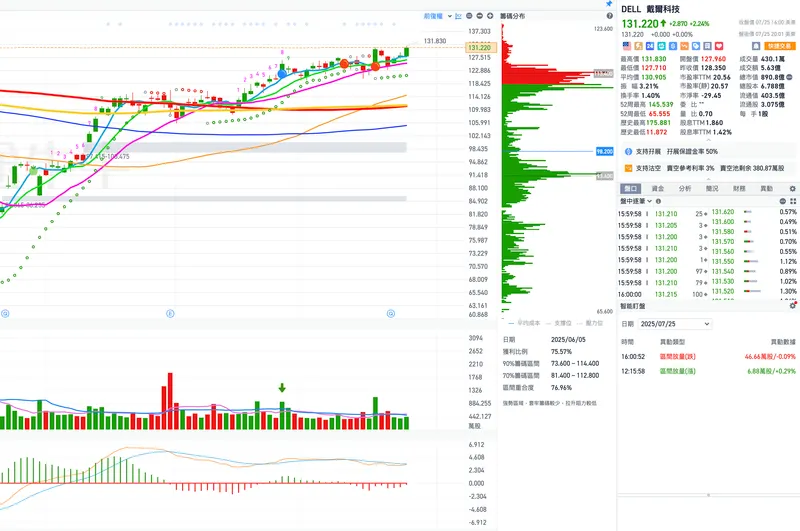Click the DELL 戴爾科技 stock title
Screen dimensions: 800x531
click(651, 9)
